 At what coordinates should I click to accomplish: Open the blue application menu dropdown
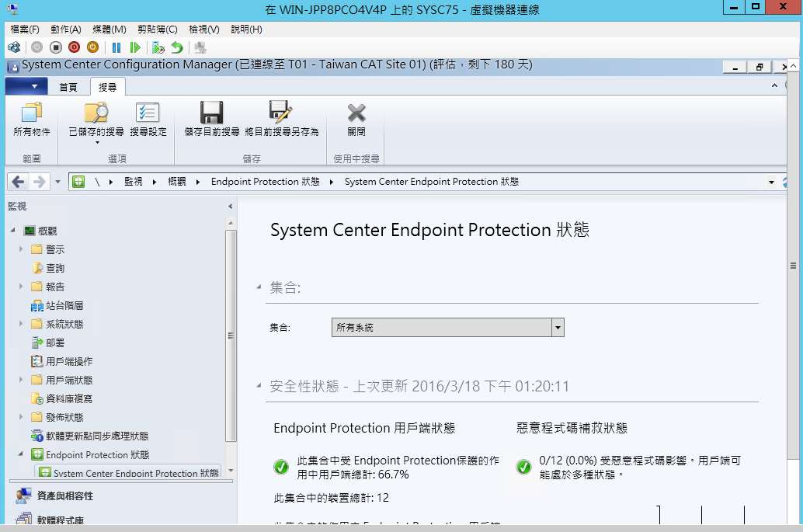(26, 86)
